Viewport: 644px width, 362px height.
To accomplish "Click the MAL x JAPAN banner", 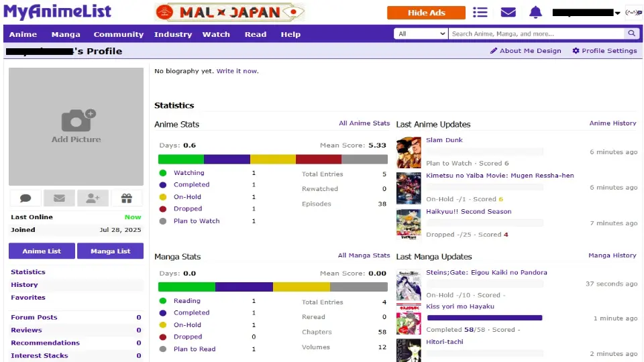I will [230, 12].
